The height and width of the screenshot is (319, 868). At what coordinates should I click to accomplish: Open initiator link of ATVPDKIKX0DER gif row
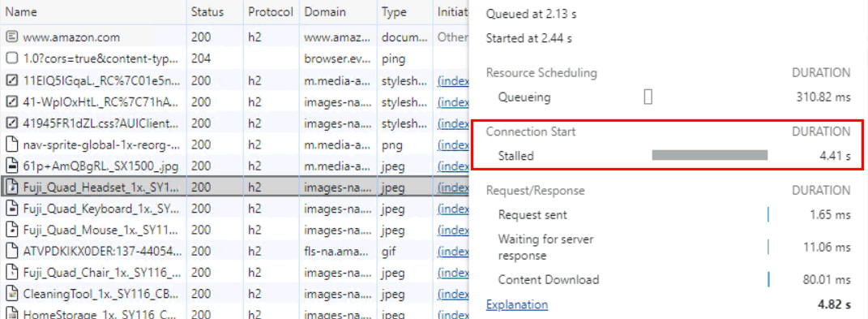453,252
